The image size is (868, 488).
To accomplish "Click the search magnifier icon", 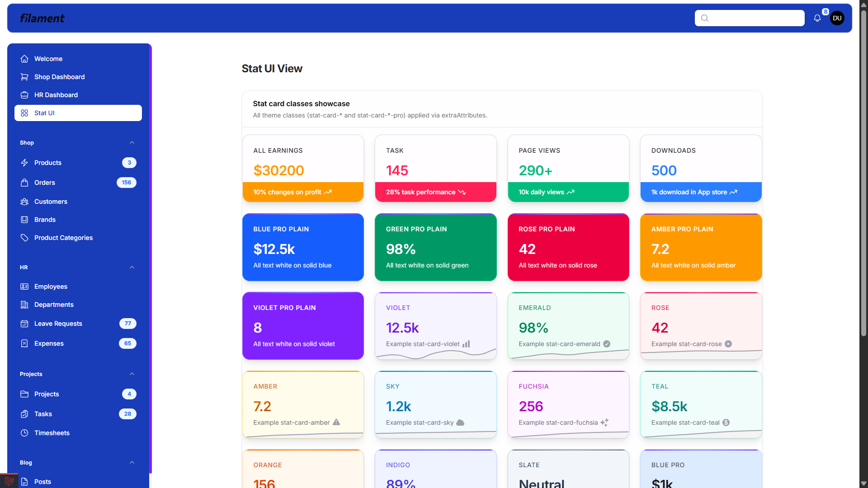I will (x=705, y=18).
